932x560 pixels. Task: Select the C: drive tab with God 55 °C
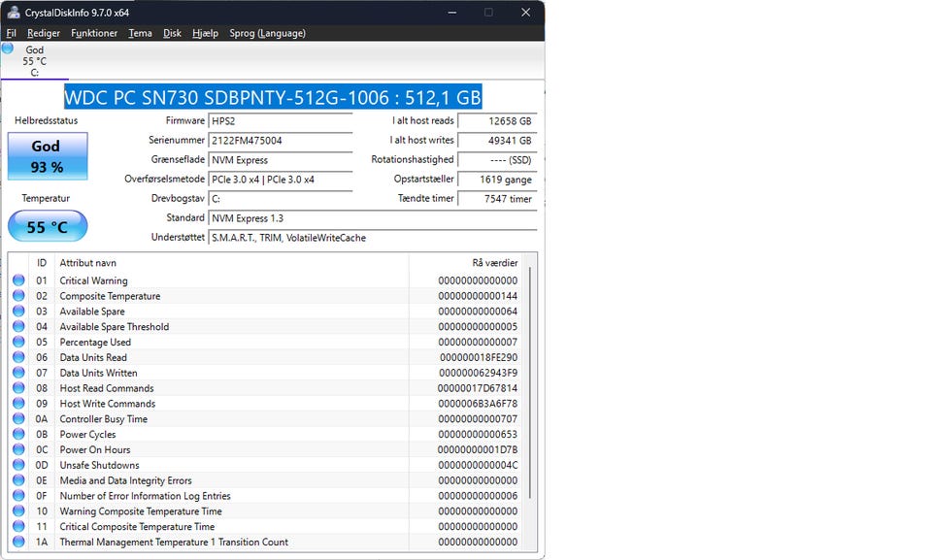pos(35,60)
